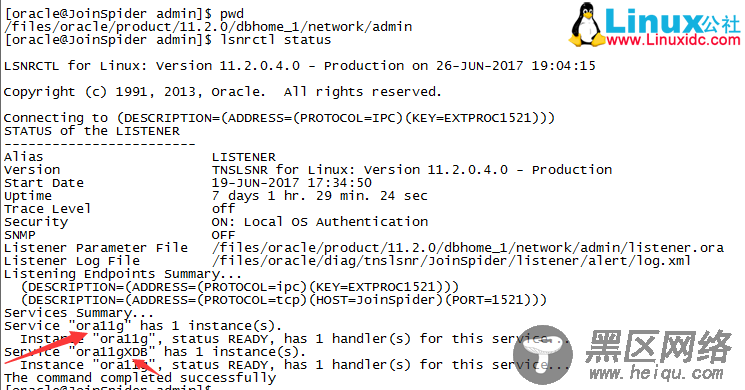Click the Start Date 19-JUN-2017 value
This screenshot has width=745, height=390.
pos(292,183)
